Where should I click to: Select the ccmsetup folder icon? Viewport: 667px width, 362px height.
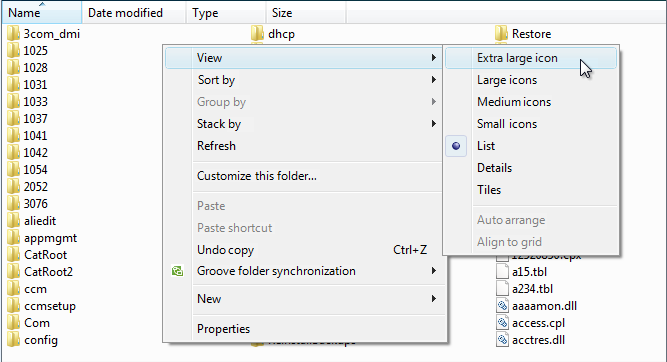pos(13,306)
